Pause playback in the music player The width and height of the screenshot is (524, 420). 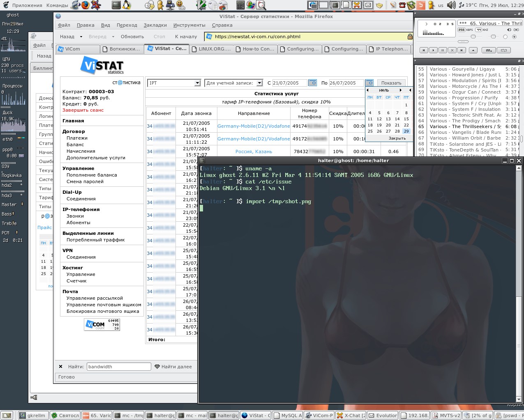443,50
